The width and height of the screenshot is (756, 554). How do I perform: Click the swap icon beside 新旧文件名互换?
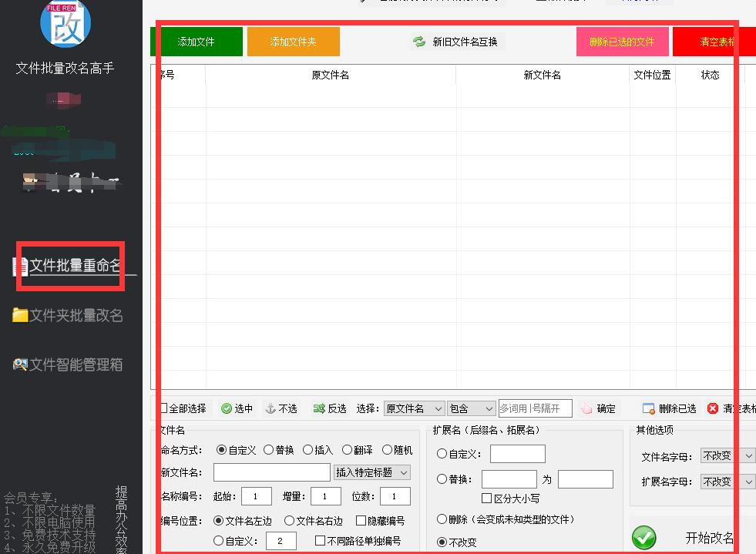coord(419,42)
